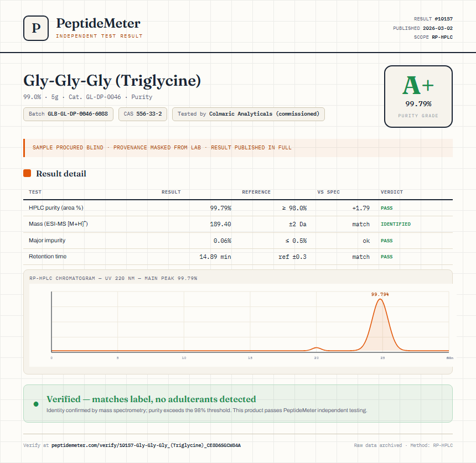Click the ≤ 0.5% reference cell

coord(296,241)
